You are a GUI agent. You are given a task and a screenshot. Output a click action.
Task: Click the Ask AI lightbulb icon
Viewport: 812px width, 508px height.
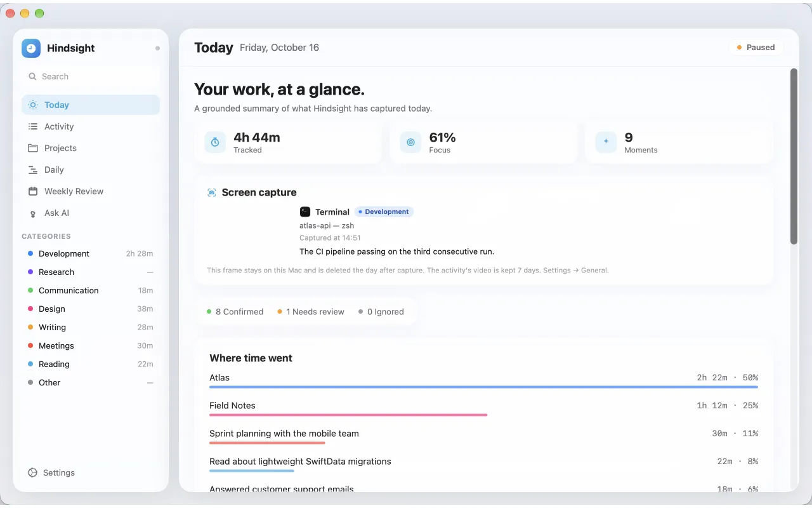coord(33,213)
